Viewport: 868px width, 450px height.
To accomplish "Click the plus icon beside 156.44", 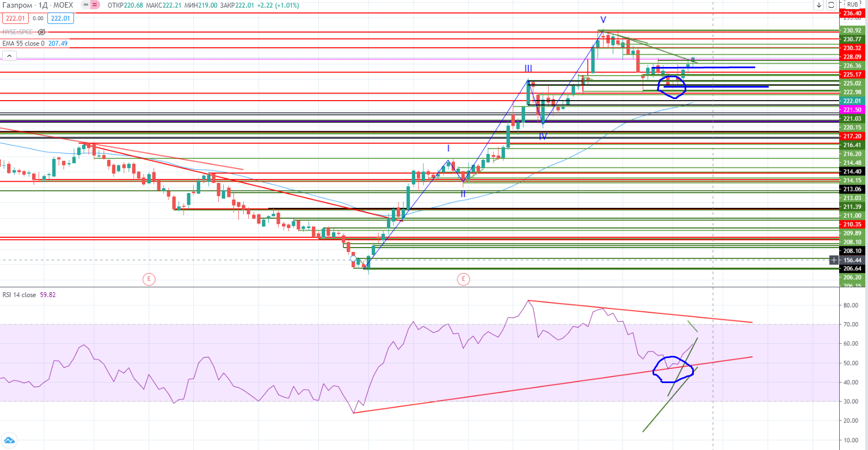I will [x=834, y=260].
